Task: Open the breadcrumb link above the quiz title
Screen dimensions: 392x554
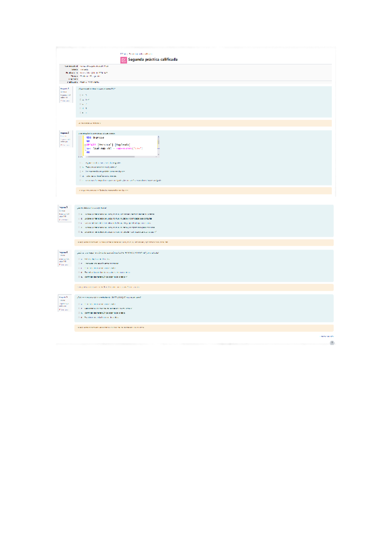Action: [x=136, y=54]
